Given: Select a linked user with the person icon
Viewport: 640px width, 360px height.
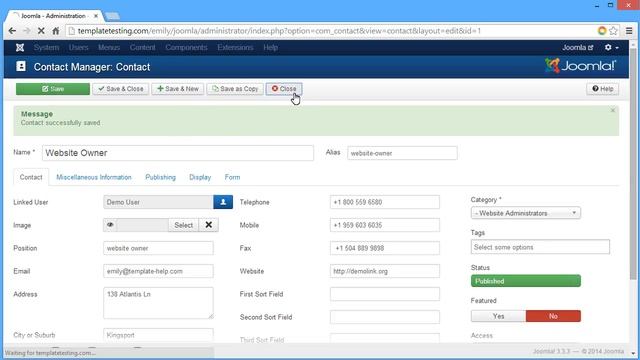Looking at the screenshot, I should point(223,202).
